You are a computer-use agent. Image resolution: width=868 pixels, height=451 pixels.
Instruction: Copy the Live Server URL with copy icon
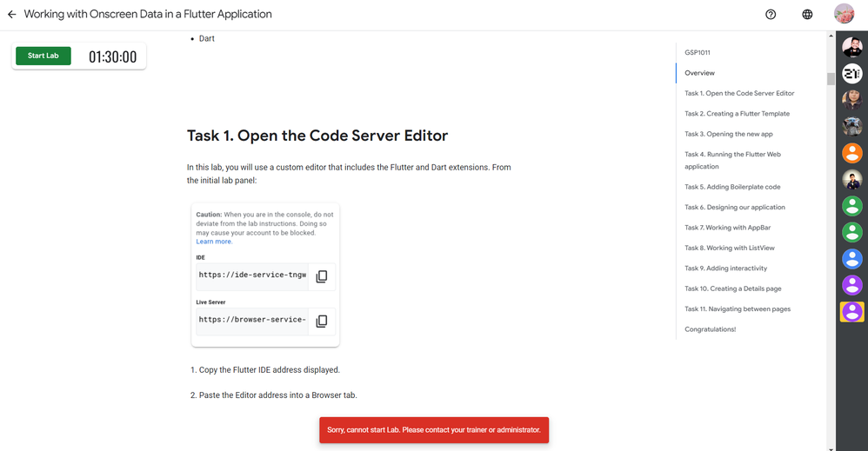pos(322,321)
